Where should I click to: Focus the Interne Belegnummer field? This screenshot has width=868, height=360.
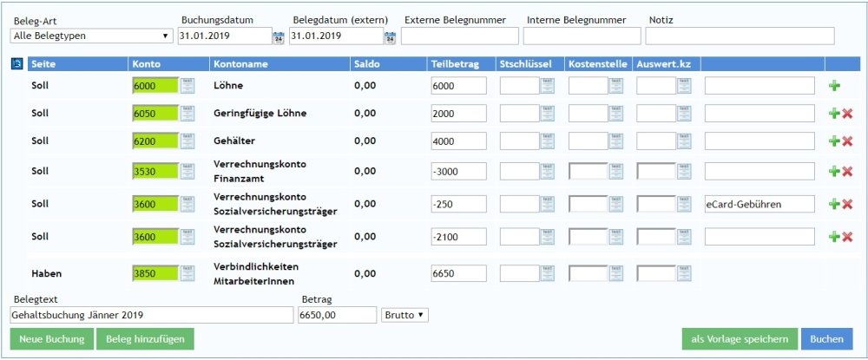pos(582,36)
